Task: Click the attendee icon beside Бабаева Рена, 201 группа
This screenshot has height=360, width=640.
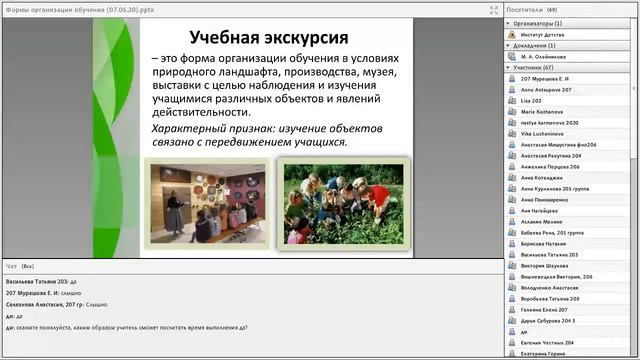Action: [512, 233]
